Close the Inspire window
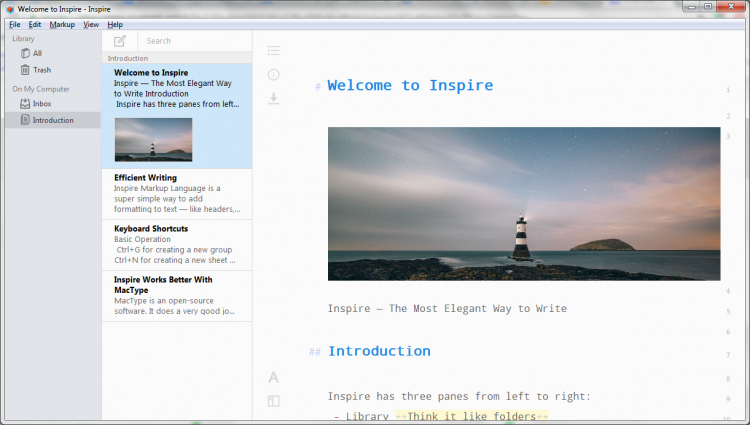Screen dimensions: 750x425 coord(731,7)
